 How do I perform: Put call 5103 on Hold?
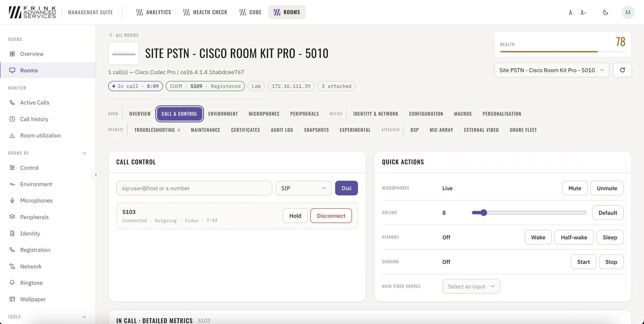pos(295,216)
